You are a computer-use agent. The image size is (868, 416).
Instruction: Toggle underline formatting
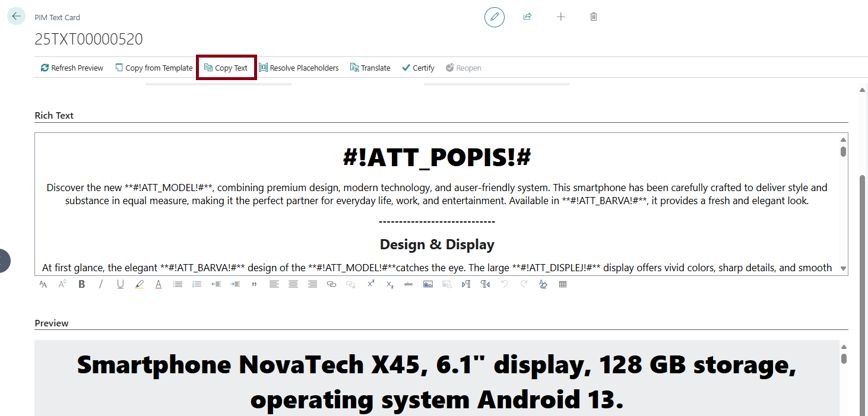pos(120,284)
